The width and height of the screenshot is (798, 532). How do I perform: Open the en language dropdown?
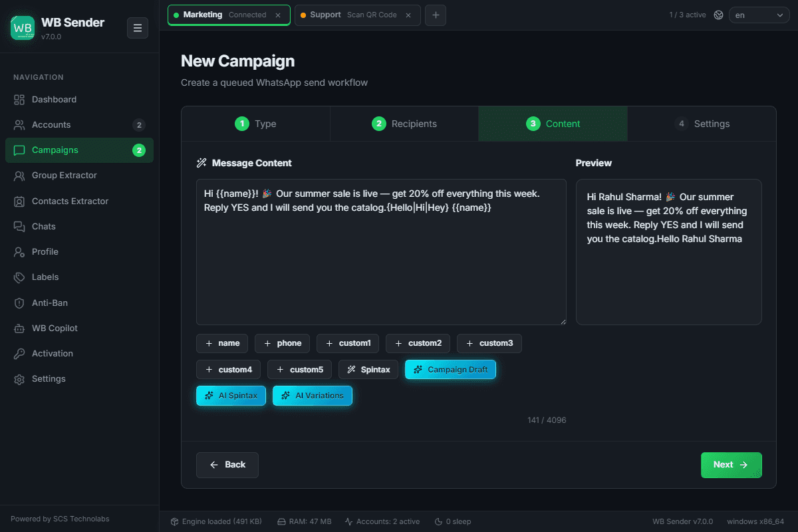pos(759,15)
